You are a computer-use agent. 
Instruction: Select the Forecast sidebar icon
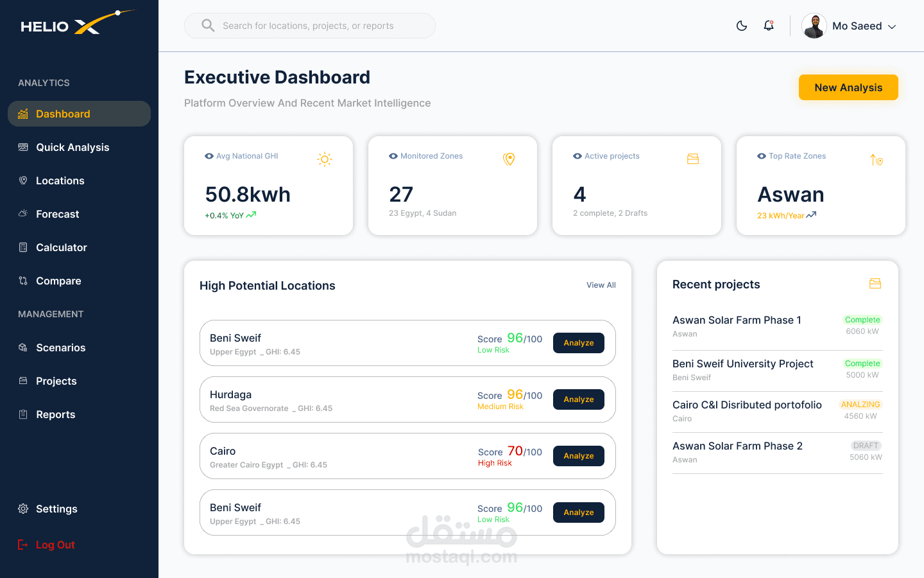pyautogui.click(x=23, y=214)
